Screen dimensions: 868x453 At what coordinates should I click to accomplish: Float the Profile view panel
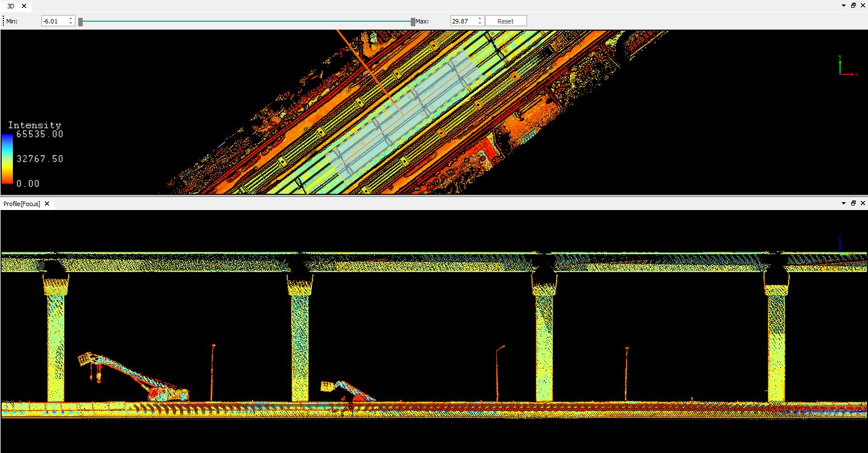(853, 203)
